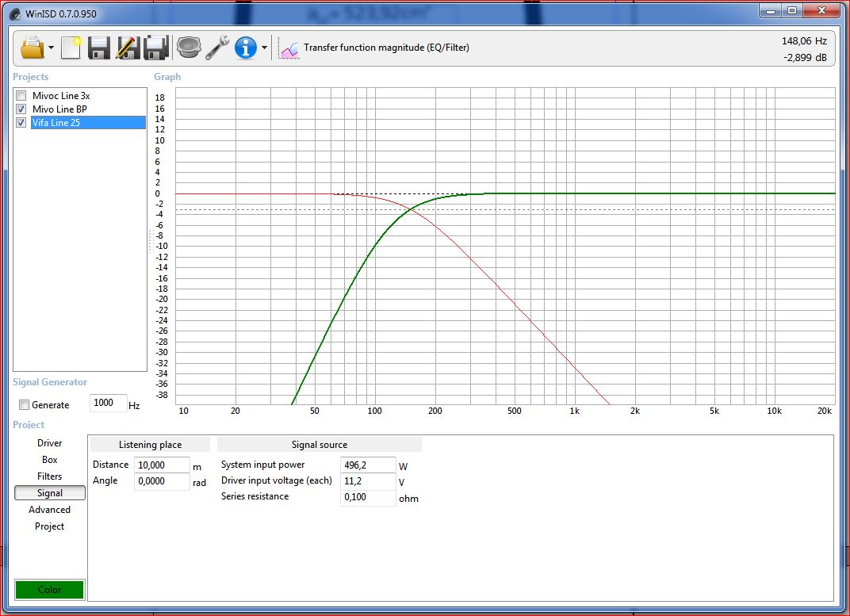Click the Angle input field
The width and height of the screenshot is (850, 616).
tap(162, 481)
